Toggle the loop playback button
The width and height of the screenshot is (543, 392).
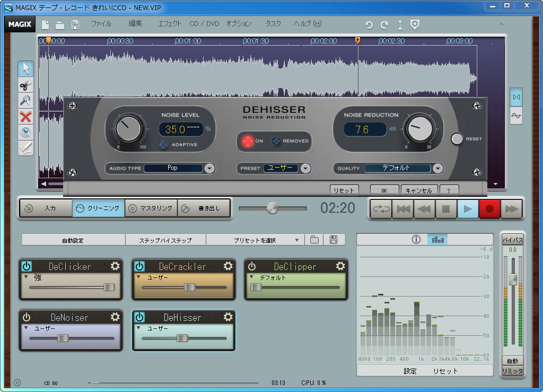tap(381, 209)
